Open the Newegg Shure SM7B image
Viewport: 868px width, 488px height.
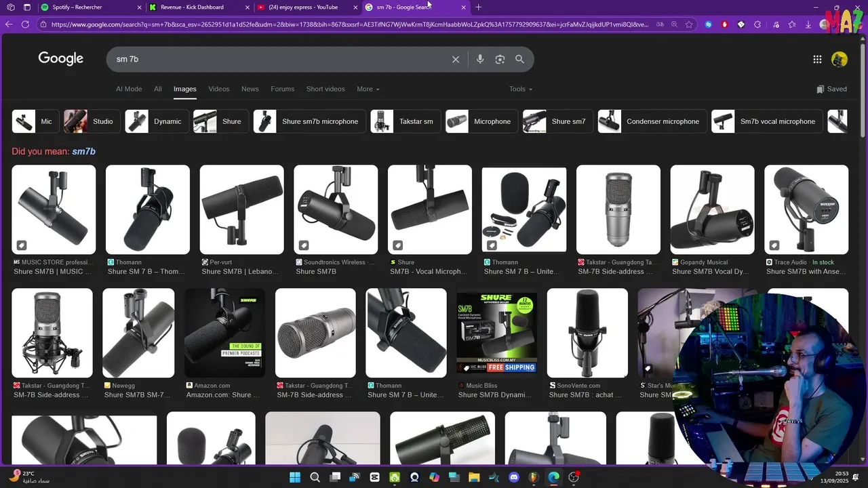click(x=138, y=333)
